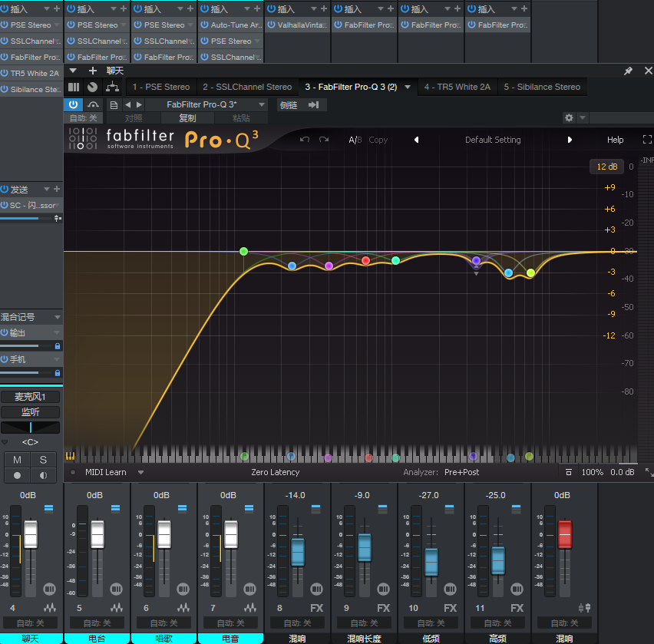The image size is (654, 644).
Task: Click the 侧链 sidechain button
Action: point(289,104)
